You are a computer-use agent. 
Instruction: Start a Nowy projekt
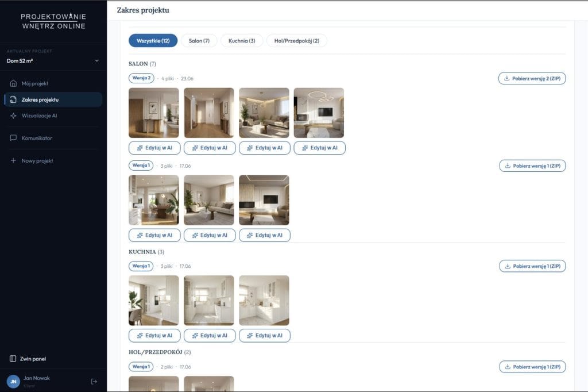pos(53,160)
